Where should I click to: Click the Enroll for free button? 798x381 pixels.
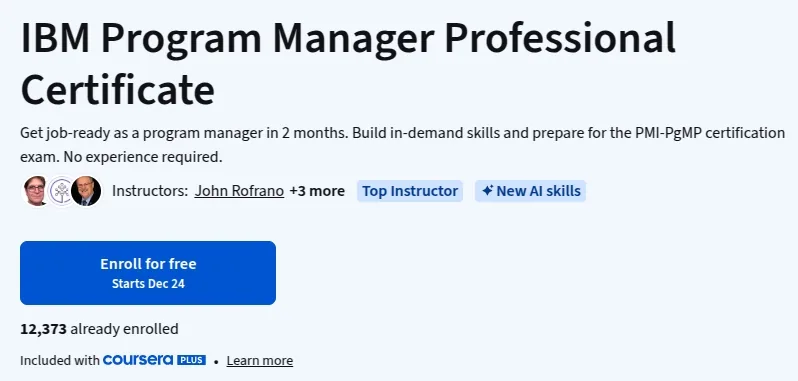tap(148, 273)
